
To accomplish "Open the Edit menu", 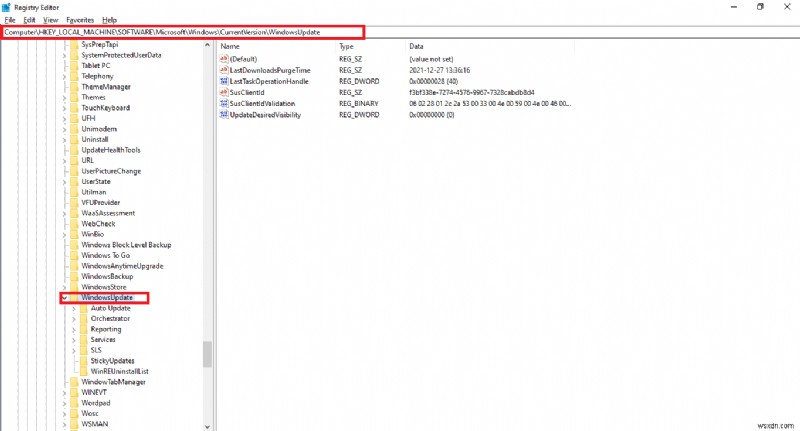I will 30,20.
